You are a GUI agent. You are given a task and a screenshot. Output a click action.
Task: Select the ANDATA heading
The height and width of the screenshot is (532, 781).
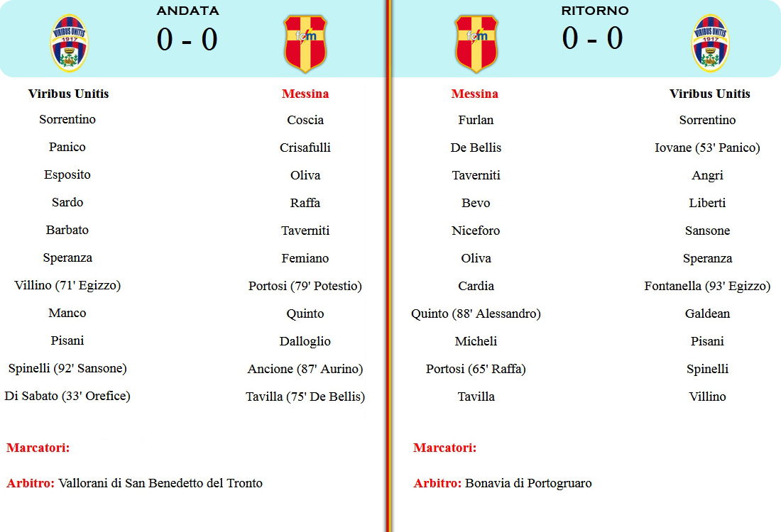click(187, 11)
